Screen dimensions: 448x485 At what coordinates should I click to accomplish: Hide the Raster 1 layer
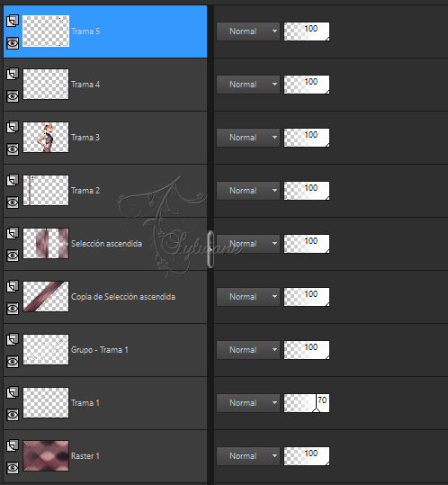click(13, 468)
